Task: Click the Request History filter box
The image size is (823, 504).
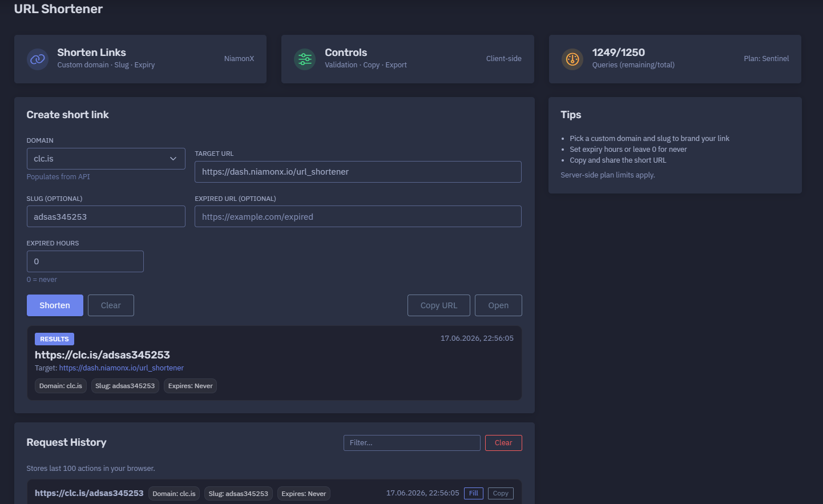Action: tap(411, 443)
